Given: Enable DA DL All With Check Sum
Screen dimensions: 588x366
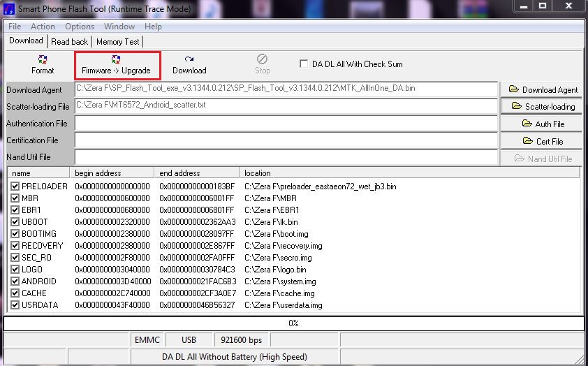Looking at the screenshot, I should [304, 64].
